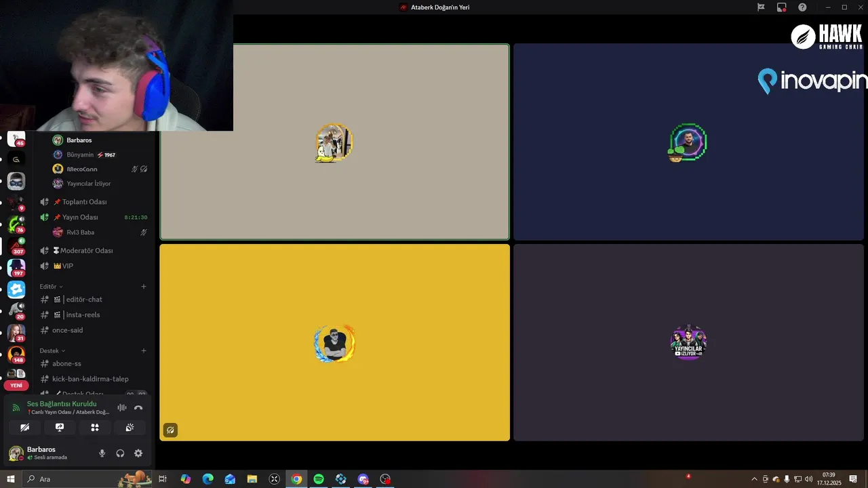Disconnect from the voice call
The height and width of the screenshot is (488, 868).
pos(138,407)
